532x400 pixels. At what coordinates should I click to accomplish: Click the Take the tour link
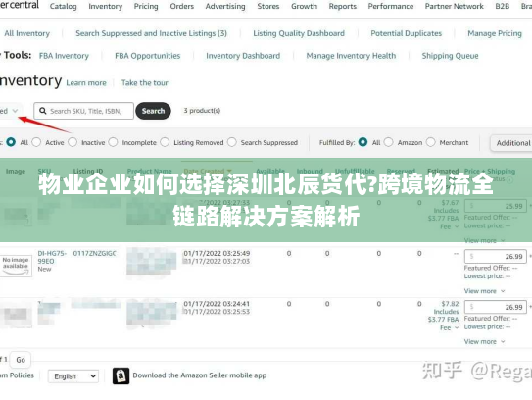click(145, 83)
